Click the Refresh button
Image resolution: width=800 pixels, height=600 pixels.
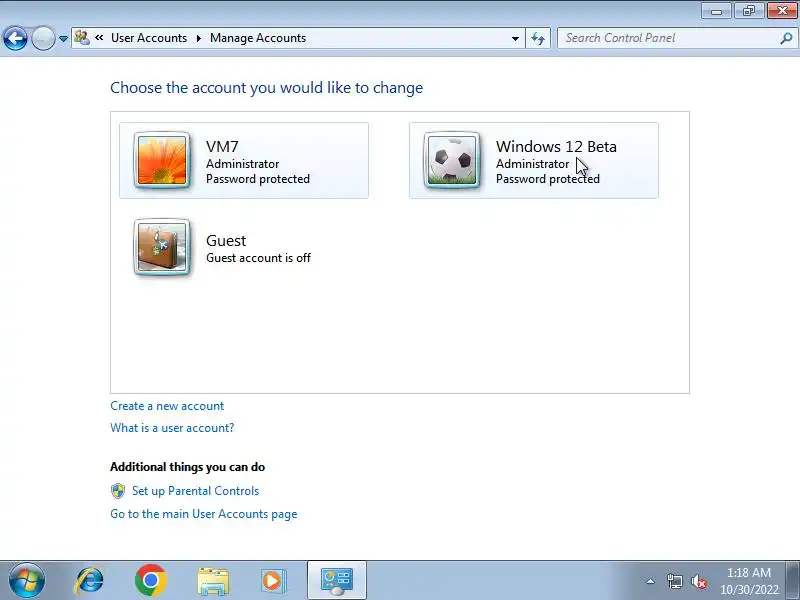pos(538,38)
